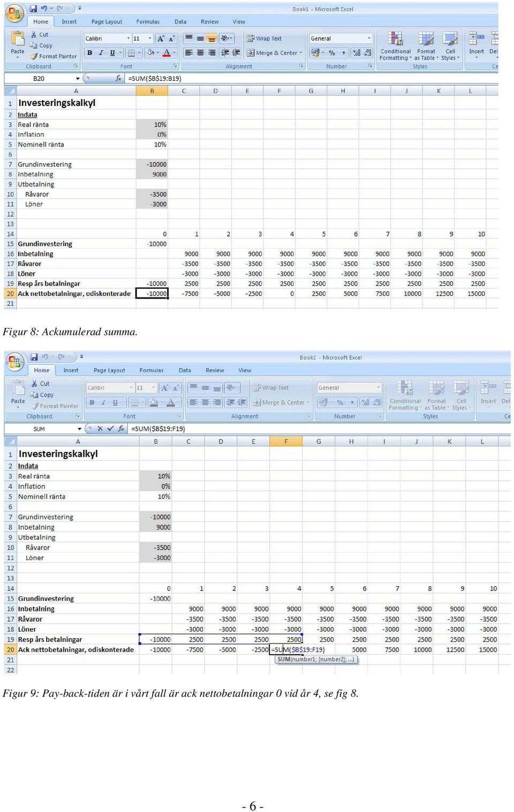Open the Home tab in the Figur 8 window
The height and width of the screenshot is (812, 514).
[x=41, y=21]
